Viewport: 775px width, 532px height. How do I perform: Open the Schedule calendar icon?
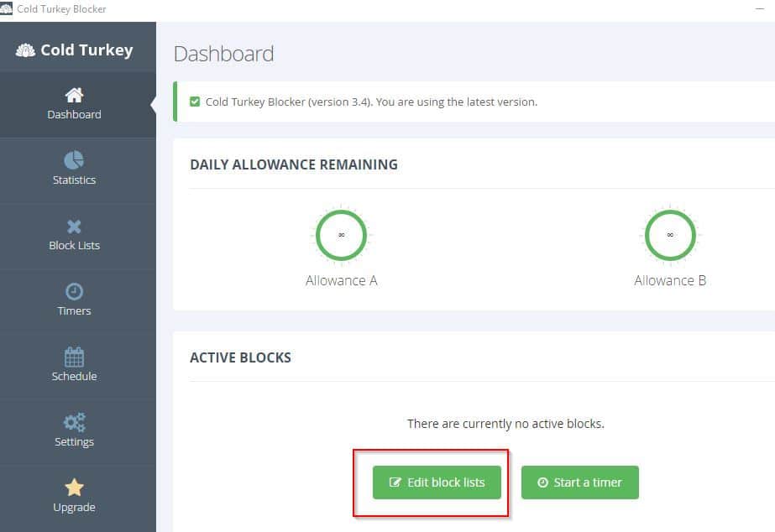74,357
